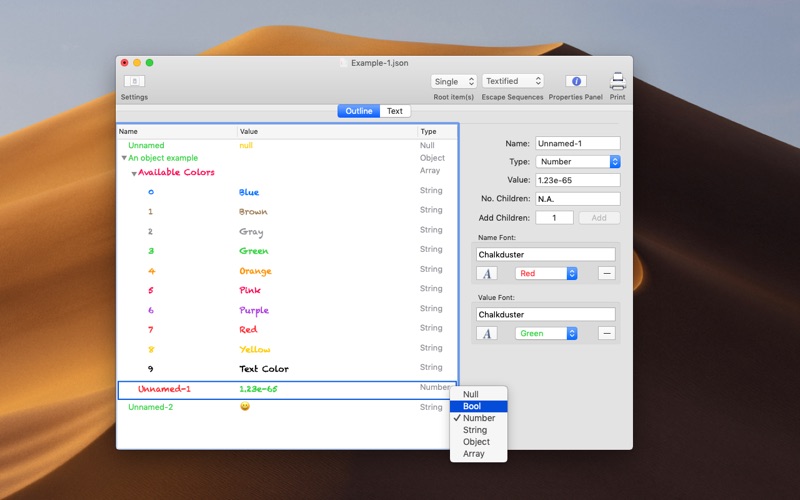Click the No. Children field
Screen dimensions: 800x500
(578, 199)
